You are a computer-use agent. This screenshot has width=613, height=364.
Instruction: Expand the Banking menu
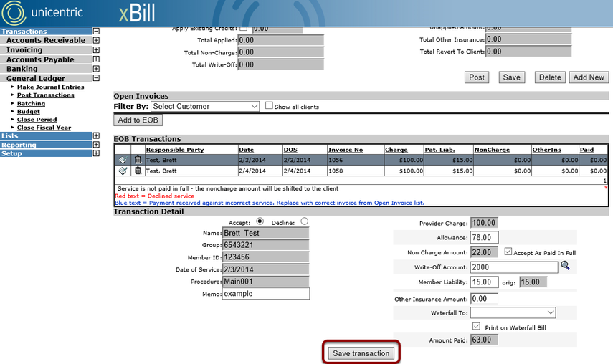96,68
